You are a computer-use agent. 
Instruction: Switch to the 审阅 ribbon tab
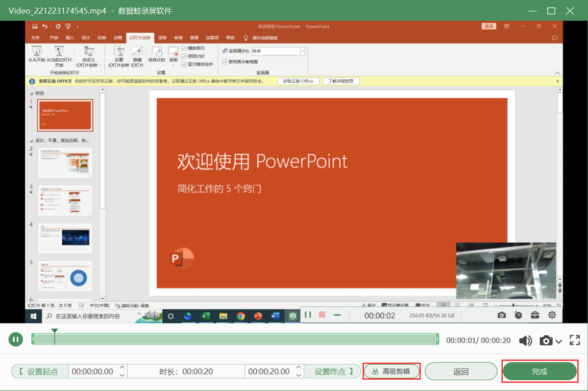pos(178,38)
